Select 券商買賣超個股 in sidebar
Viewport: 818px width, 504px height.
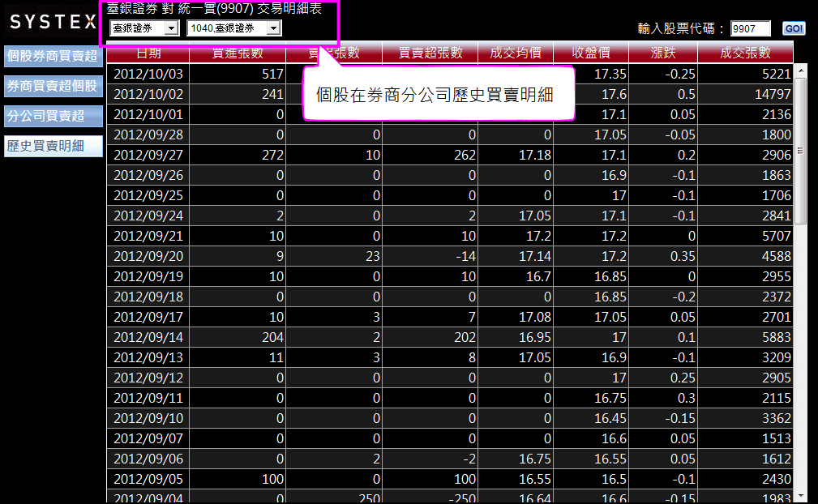tap(53, 86)
